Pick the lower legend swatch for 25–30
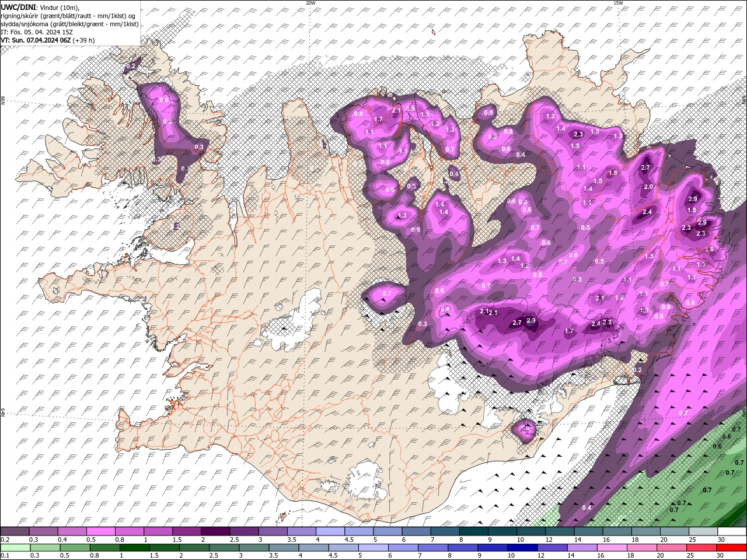Image resolution: width=747 pixels, height=560 pixels. (701, 548)
